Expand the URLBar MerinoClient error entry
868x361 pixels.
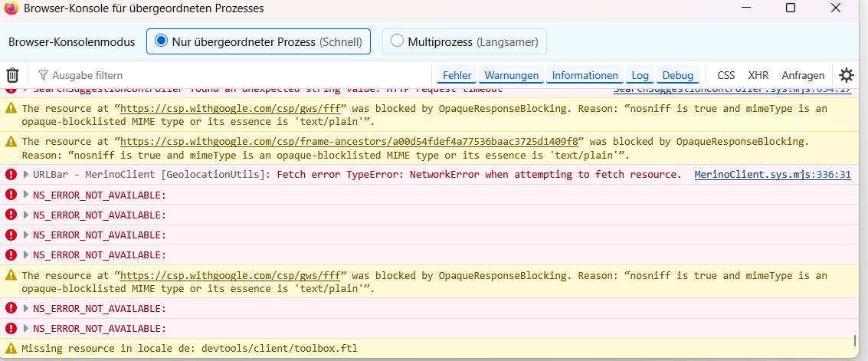pyautogui.click(x=26, y=175)
